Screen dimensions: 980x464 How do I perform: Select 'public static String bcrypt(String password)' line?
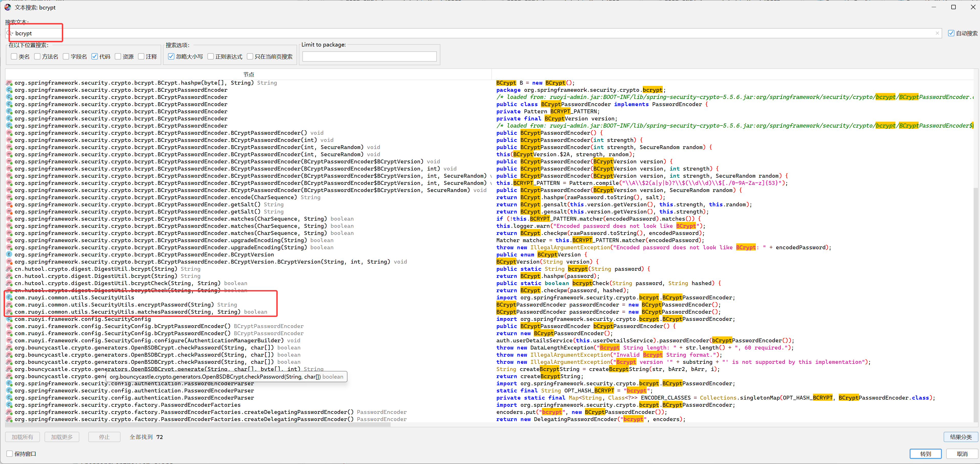click(x=573, y=269)
